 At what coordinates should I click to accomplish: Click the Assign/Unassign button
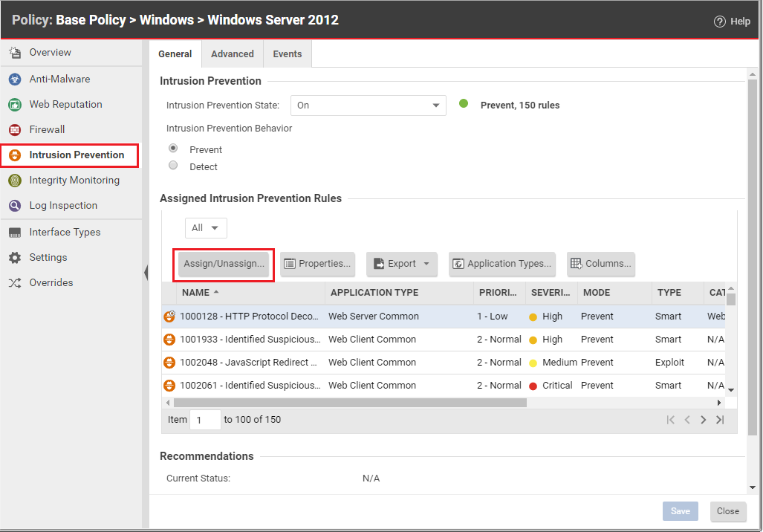224,264
